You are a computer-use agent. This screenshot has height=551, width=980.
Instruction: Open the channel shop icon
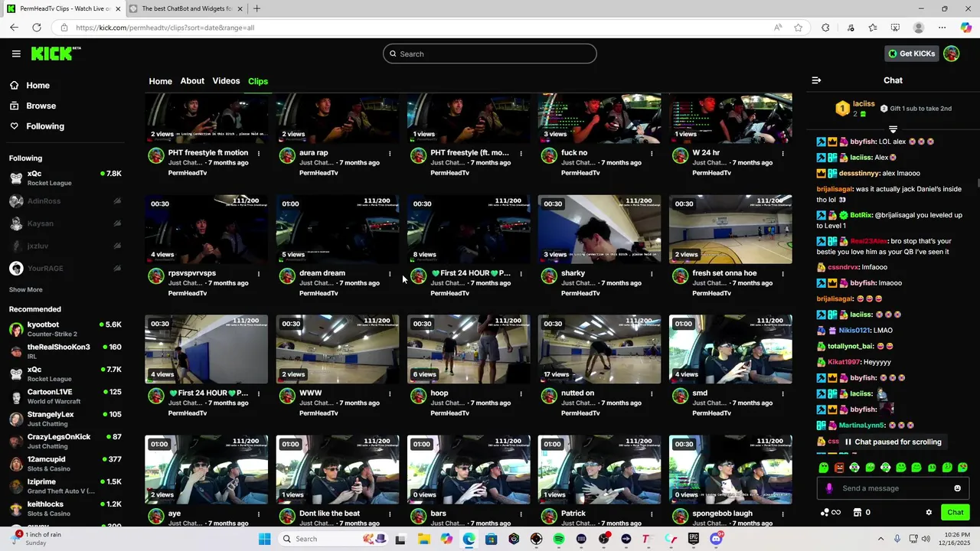coord(857,512)
